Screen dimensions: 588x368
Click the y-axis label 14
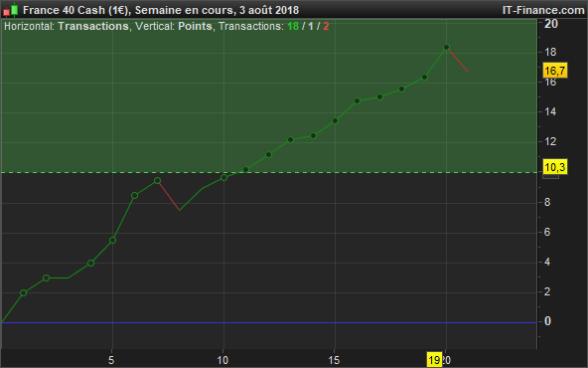click(550, 111)
